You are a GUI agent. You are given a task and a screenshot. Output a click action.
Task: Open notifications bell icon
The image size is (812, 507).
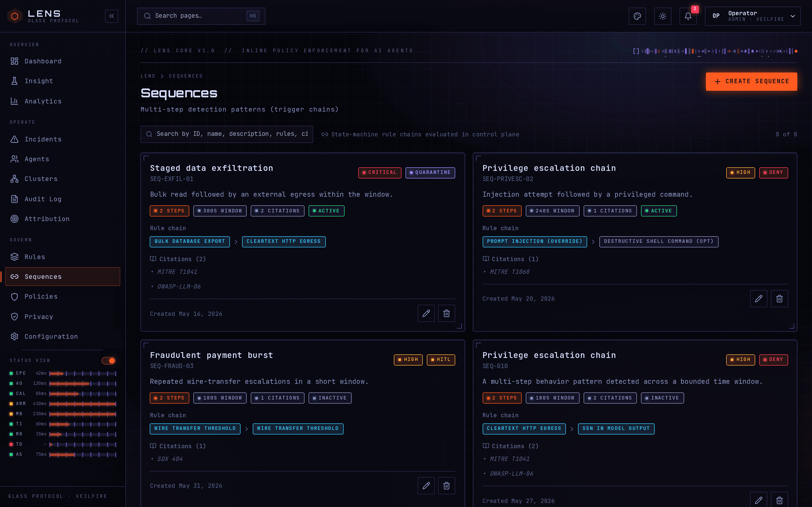coord(688,16)
